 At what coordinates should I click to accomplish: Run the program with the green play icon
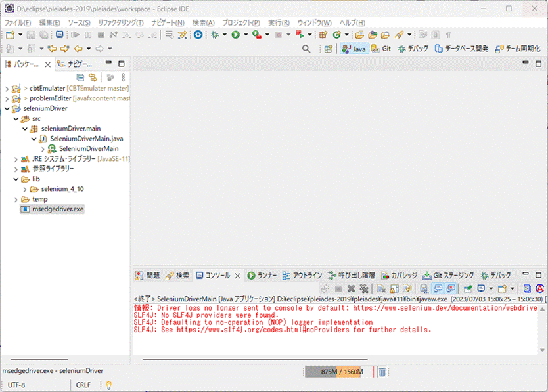236,35
